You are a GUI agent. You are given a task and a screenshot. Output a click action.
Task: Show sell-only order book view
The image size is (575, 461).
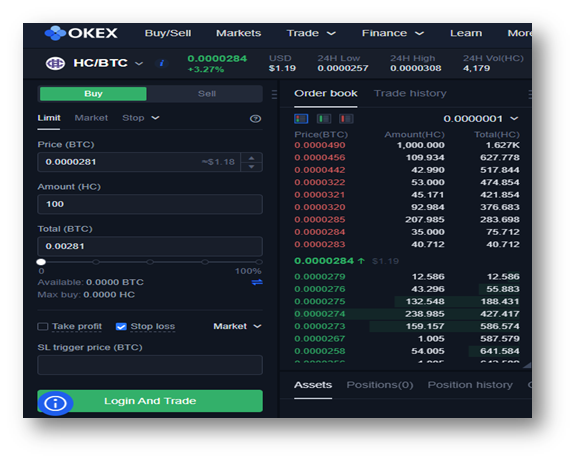(x=346, y=118)
